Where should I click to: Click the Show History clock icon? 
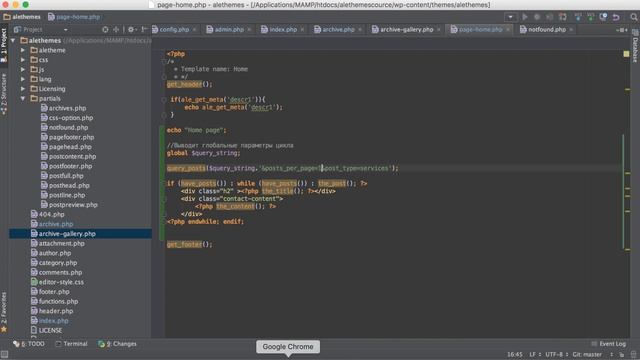[x=603, y=17]
